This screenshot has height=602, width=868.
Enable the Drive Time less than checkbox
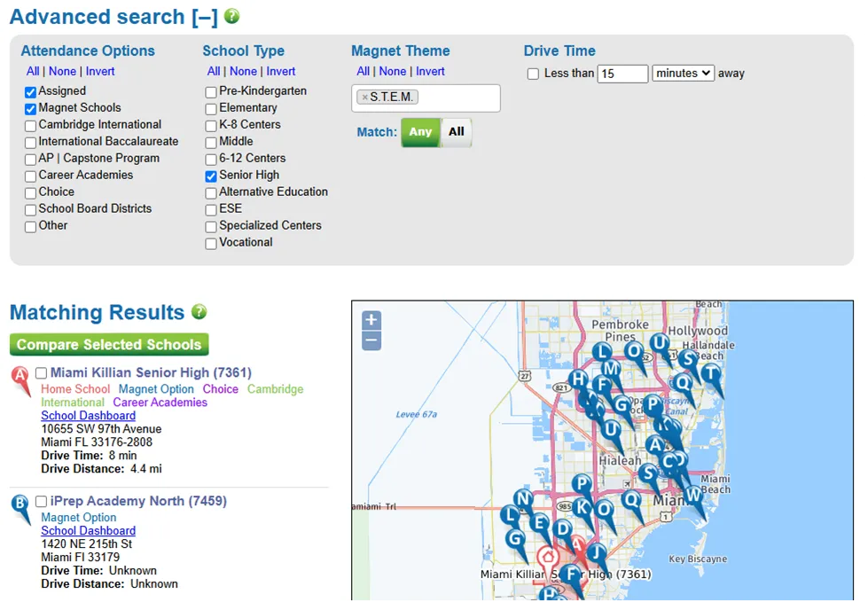point(533,74)
